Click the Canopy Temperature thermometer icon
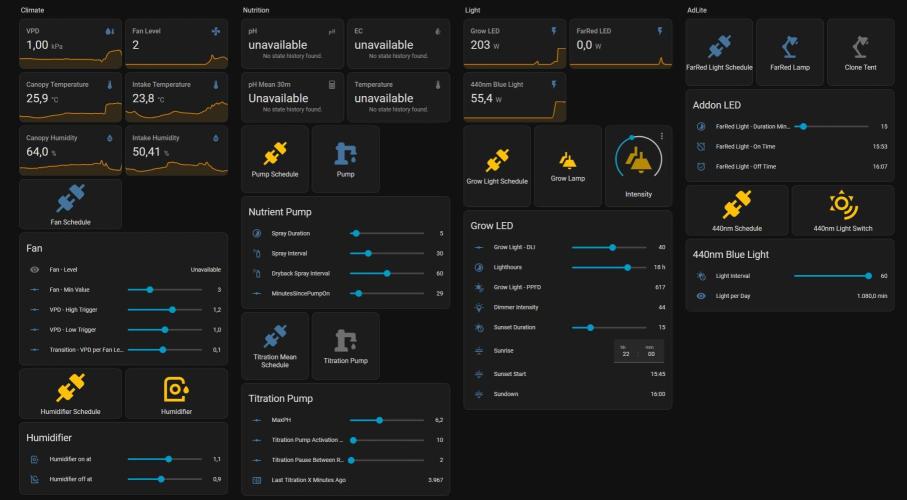 pos(110,85)
